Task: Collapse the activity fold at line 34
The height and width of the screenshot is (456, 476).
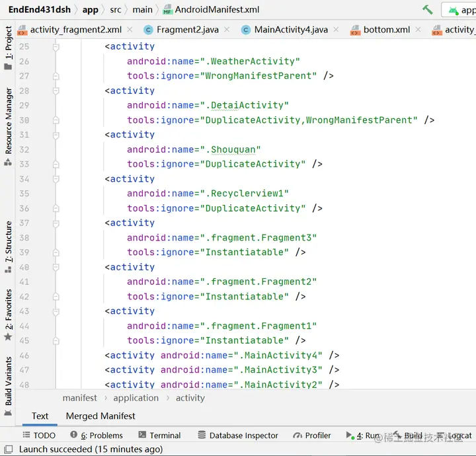Action: point(56,179)
